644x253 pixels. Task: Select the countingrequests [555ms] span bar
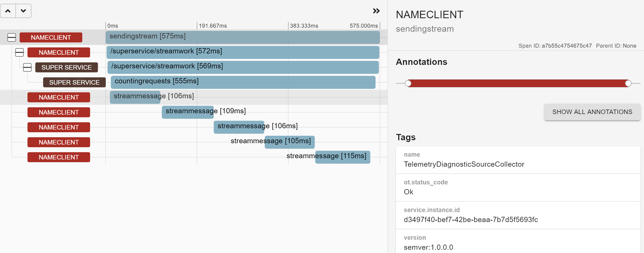[243, 82]
